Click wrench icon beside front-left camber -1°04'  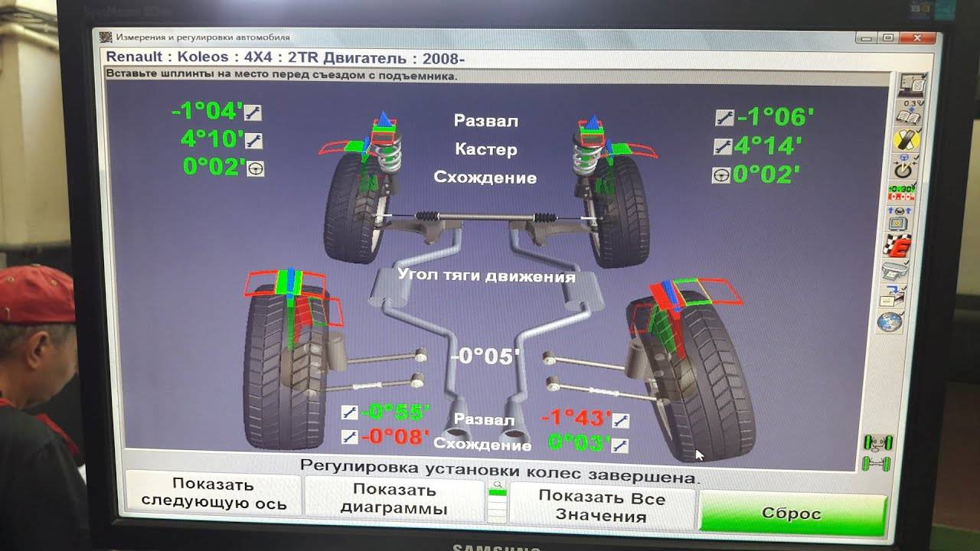click(x=253, y=113)
